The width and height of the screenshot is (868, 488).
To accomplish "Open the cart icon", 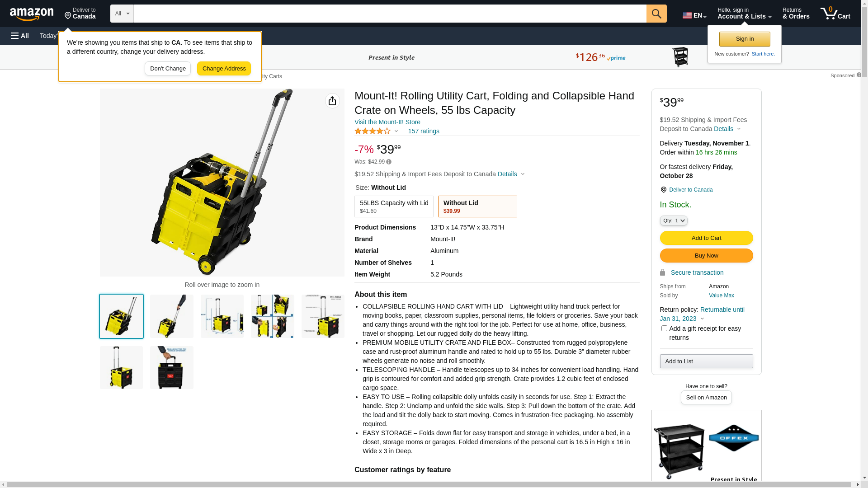I will [835, 14].
